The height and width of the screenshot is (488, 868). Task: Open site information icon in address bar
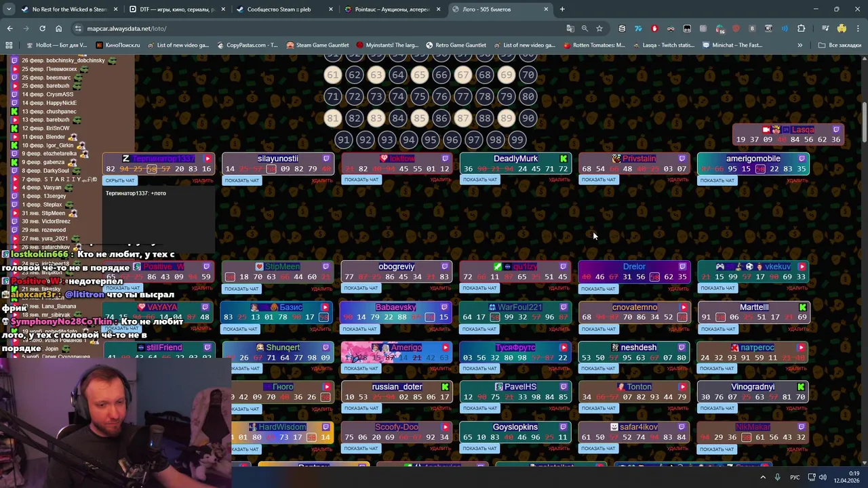79,28
